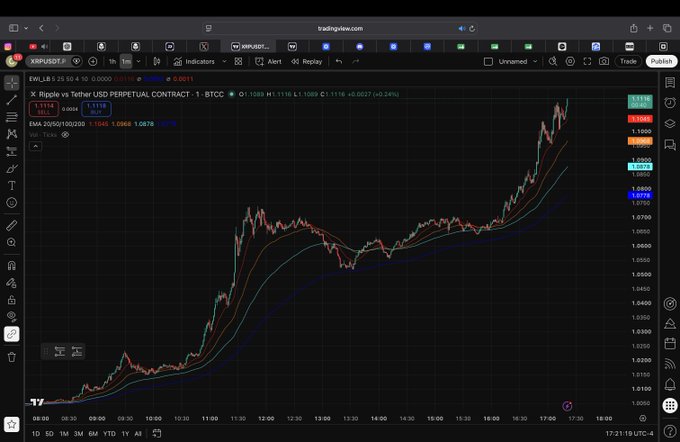This screenshot has width=680, height=442.
Task: Toggle hide all drawings eye icon
Action: tap(12, 316)
